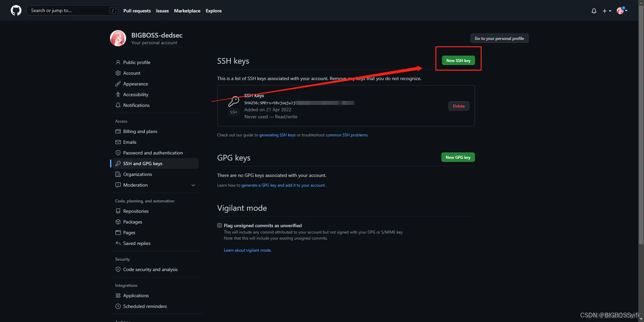
Task: Click the Packages box icon
Action: pyautogui.click(x=118, y=222)
